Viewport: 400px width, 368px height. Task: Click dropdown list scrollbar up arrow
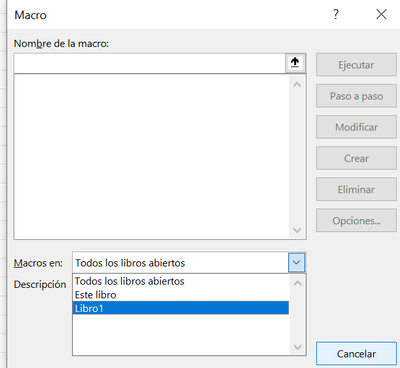tap(297, 284)
